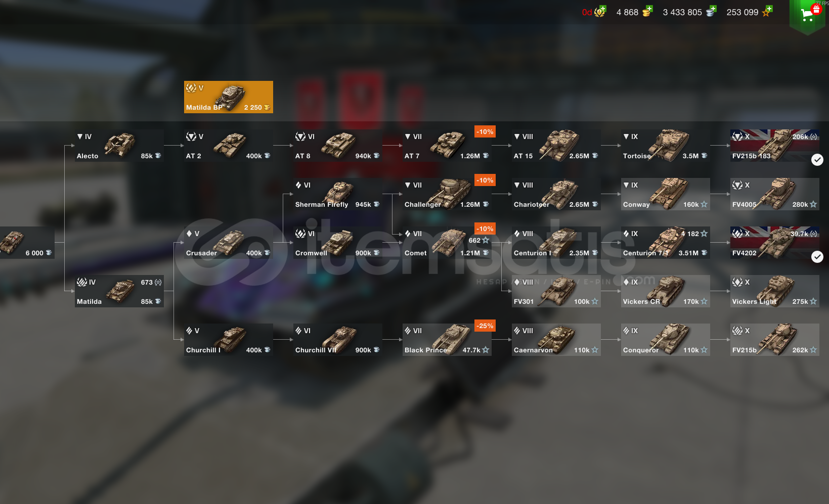Click the plus icon next to gold balance

pyautogui.click(x=649, y=9)
